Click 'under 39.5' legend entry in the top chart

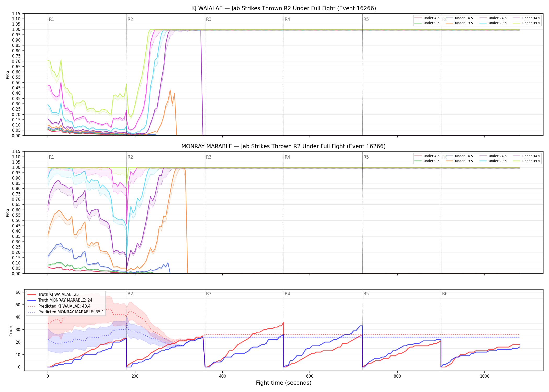click(x=527, y=23)
